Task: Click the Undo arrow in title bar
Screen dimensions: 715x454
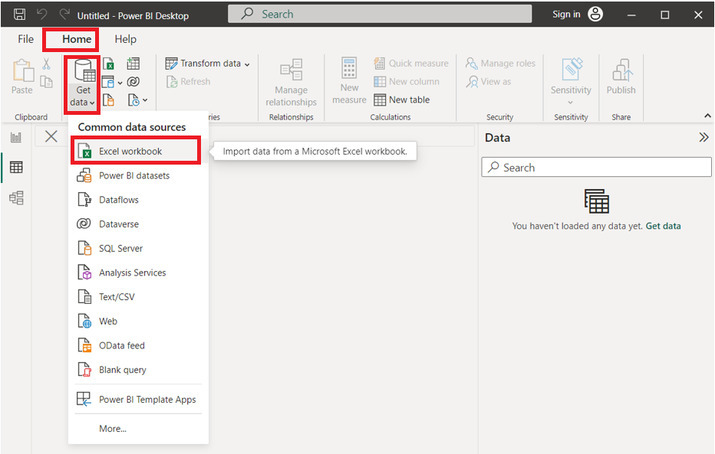Action: click(x=41, y=15)
